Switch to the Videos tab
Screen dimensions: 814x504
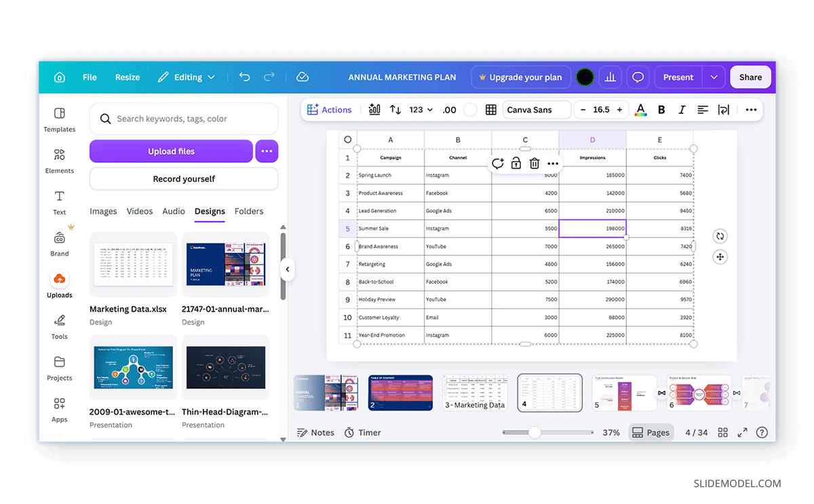coord(140,212)
